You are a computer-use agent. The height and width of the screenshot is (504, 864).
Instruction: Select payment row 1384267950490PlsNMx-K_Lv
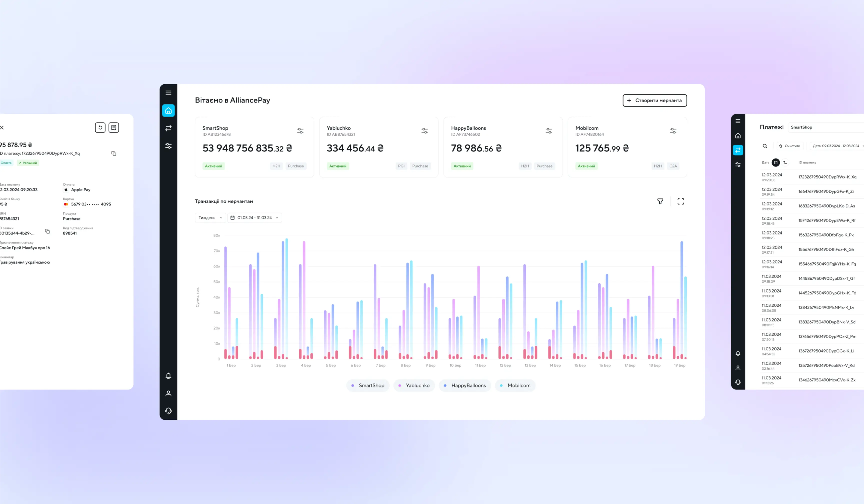tap(811, 308)
